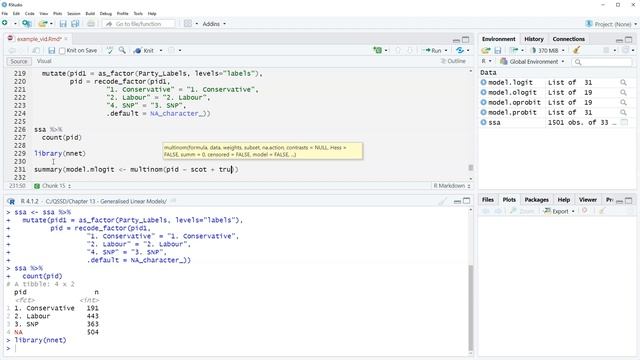Click the console vertical scrollbar
640x360 pixels.
pyautogui.click(x=470, y=307)
